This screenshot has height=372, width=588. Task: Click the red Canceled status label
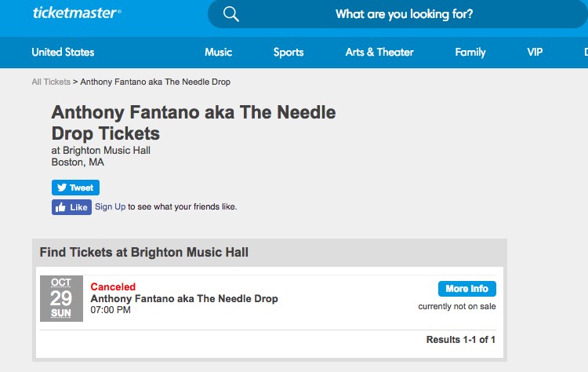113,286
